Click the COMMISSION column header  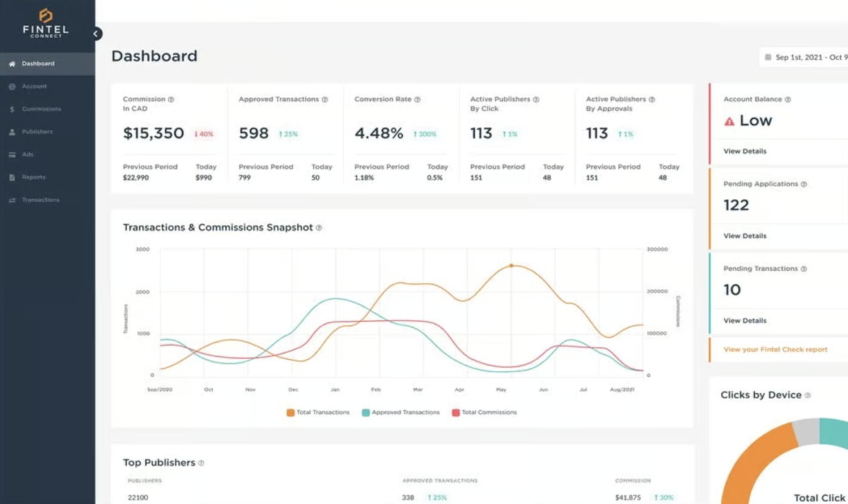(x=632, y=481)
